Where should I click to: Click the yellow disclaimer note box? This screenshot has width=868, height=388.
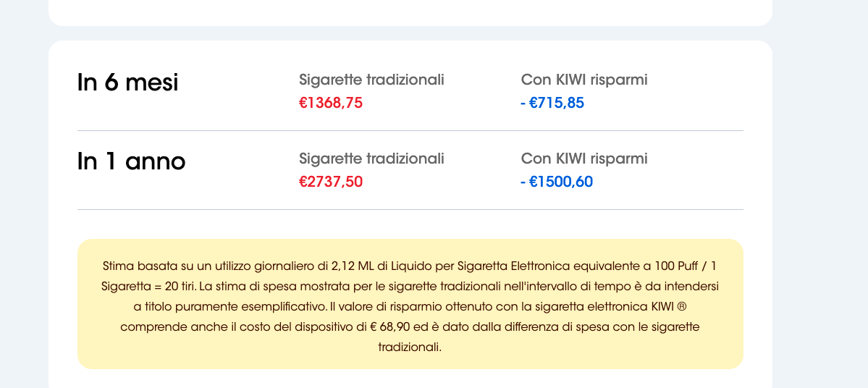410,304
